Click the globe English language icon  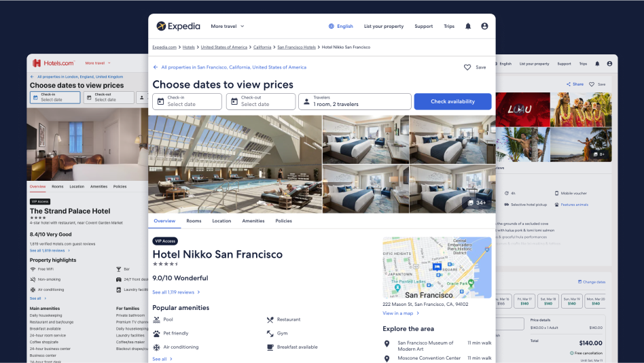tap(331, 27)
